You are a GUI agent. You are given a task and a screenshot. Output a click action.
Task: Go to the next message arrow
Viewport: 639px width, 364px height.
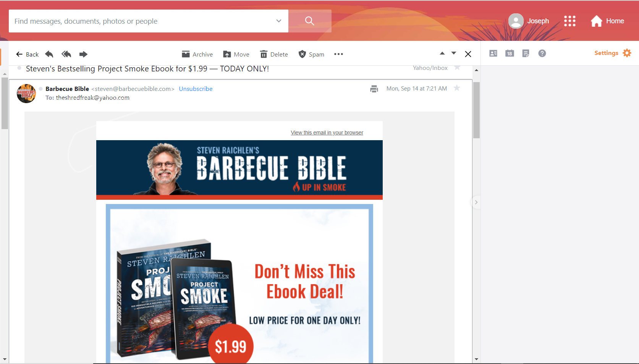pyautogui.click(x=454, y=53)
